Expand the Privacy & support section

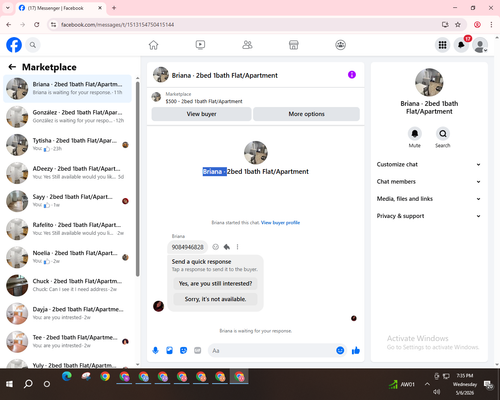pyautogui.click(x=429, y=216)
